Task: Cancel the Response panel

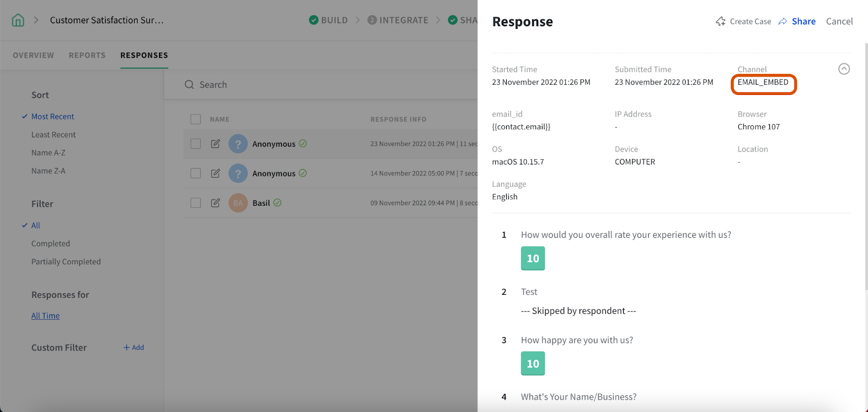Action: point(839,22)
